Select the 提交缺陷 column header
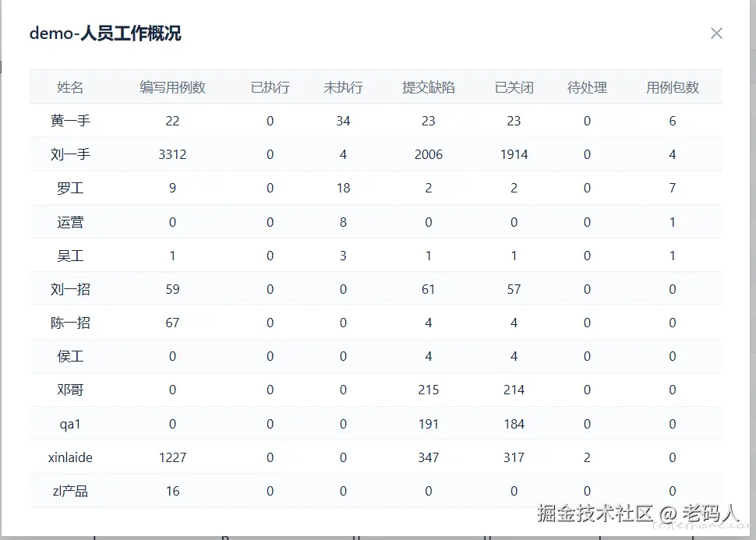 [x=428, y=87]
